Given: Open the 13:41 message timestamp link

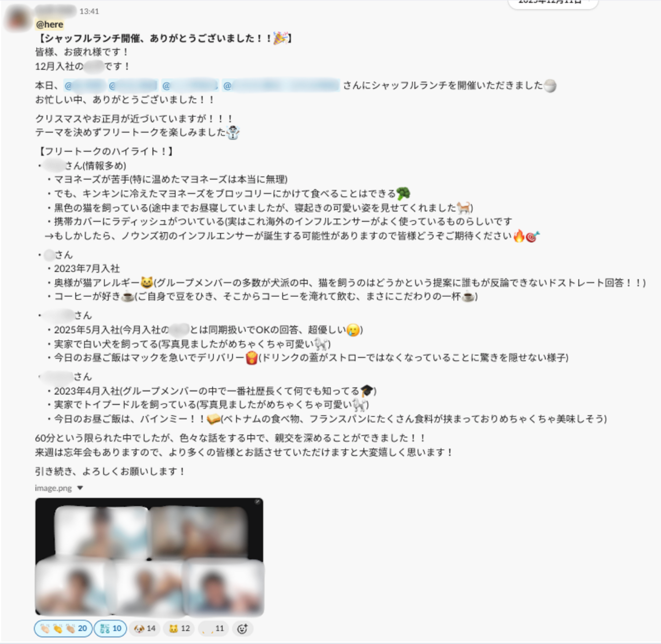Looking at the screenshot, I should (x=89, y=11).
